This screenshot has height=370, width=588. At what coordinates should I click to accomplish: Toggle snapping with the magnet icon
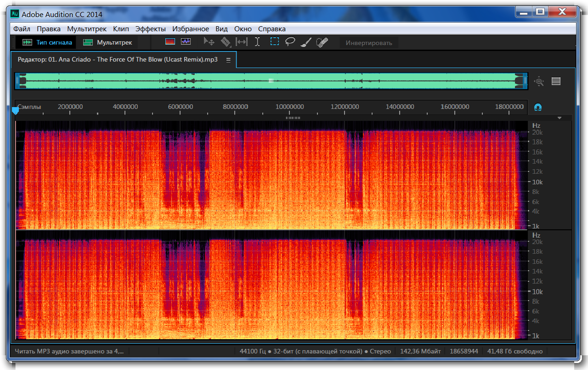coord(538,108)
